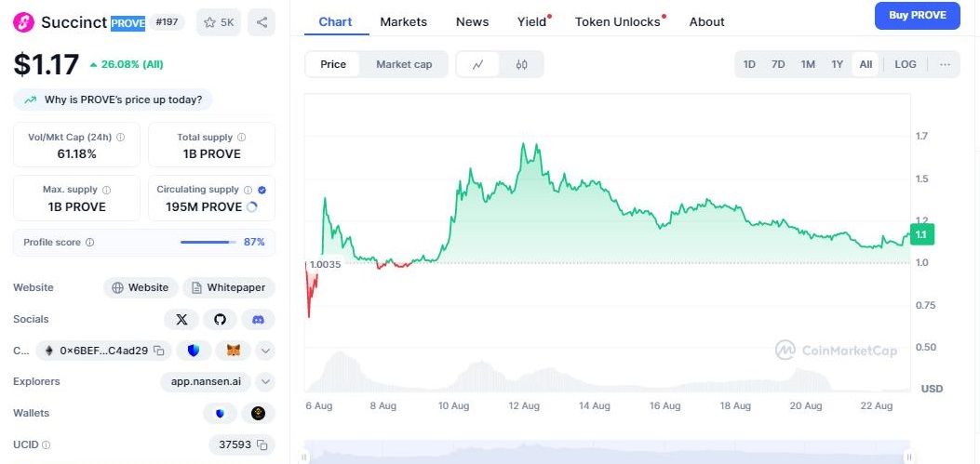
Task: Select the Price chart toggle
Action: [x=333, y=64]
